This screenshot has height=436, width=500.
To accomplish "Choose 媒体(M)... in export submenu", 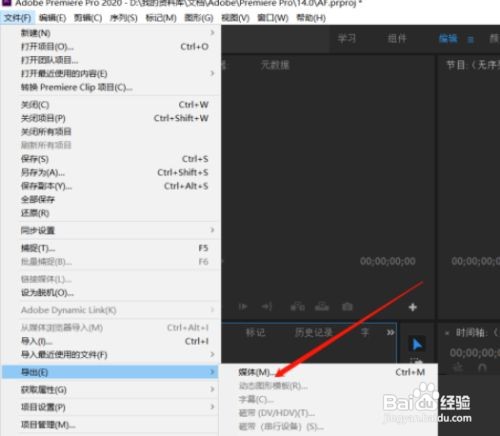I will (328, 372).
